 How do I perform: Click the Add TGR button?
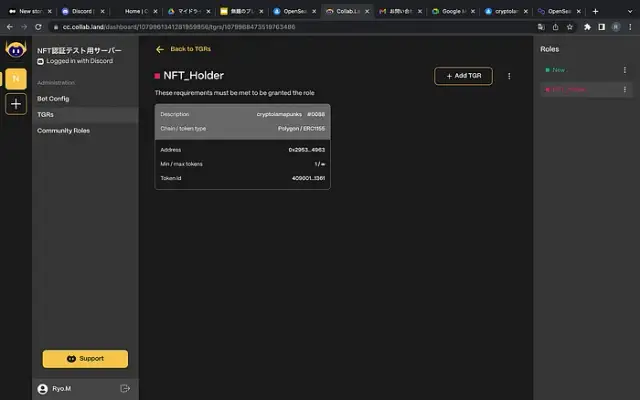[x=463, y=76]
